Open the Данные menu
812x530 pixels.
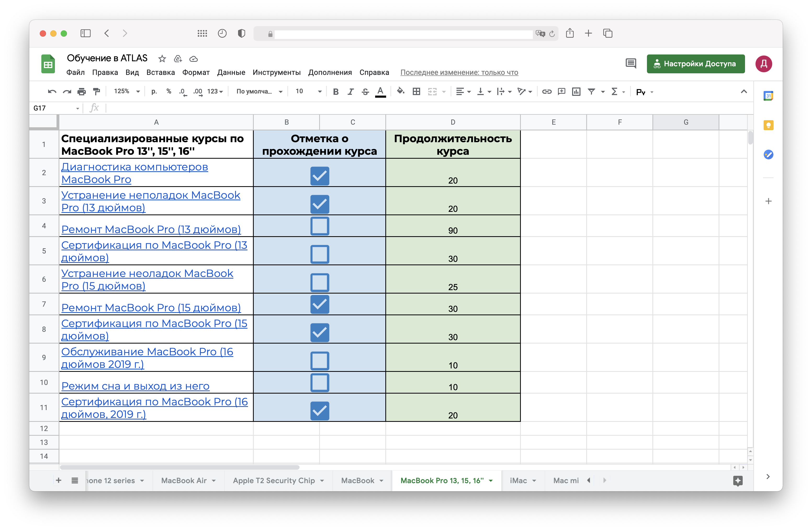click(231, 72)
